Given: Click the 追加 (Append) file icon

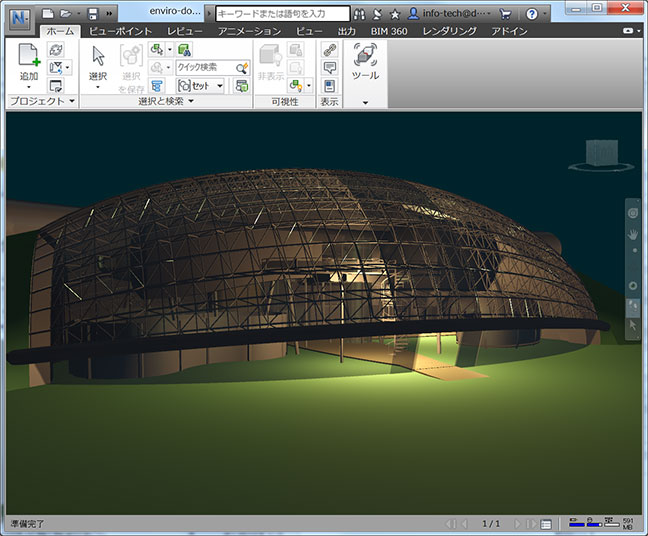Looking at the screenshot, I should 29,56.
